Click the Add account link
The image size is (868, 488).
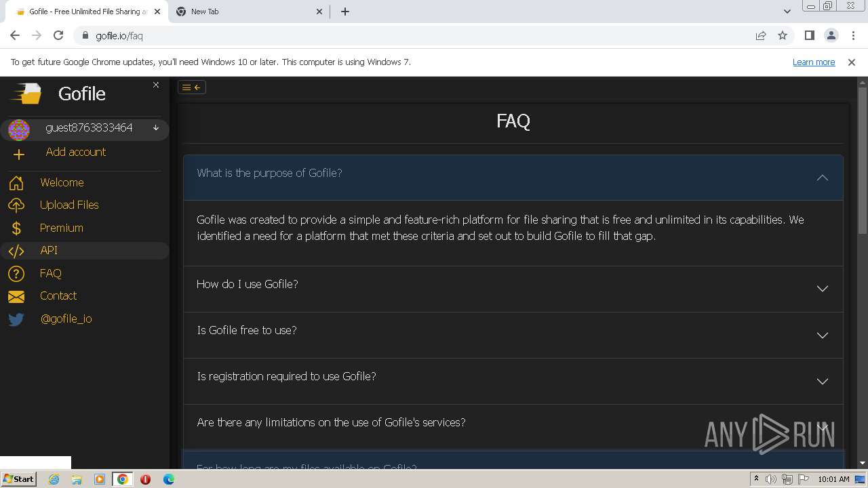click(x=76, y=152)
